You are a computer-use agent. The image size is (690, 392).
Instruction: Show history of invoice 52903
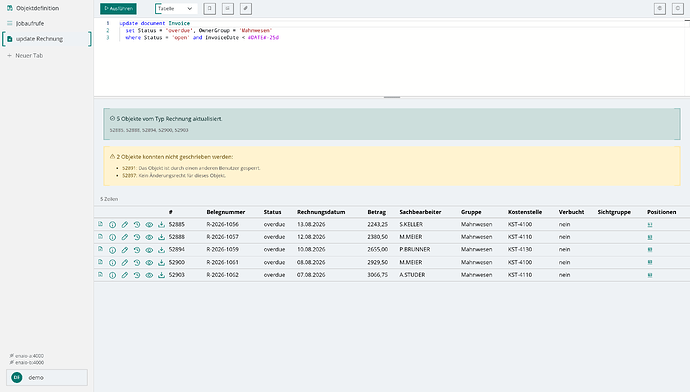(137, 275)
